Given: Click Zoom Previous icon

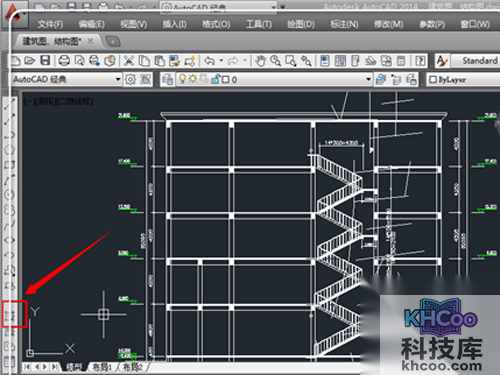Looking at the screenshot, I should pyautogui.click(x=306, y=61).
